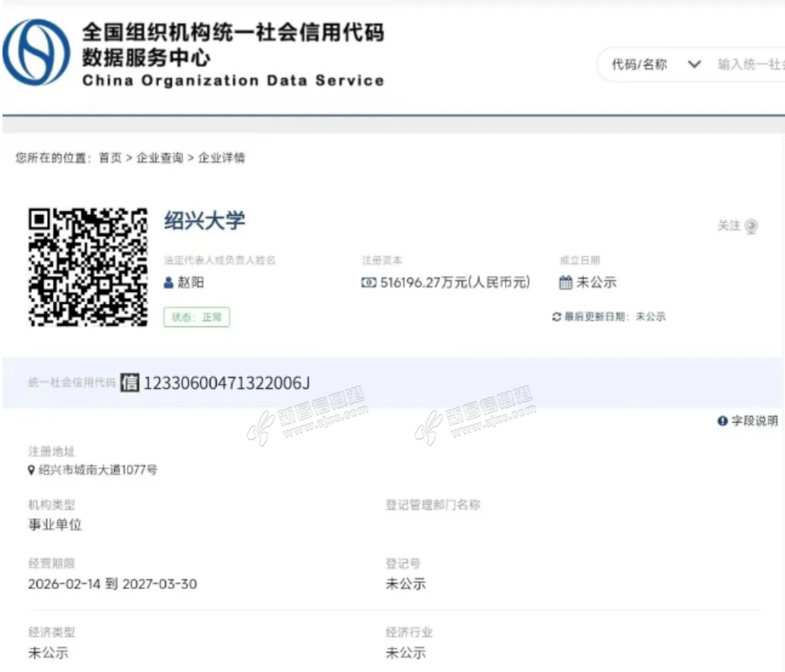Click 企业详情 breadcrumb item
The height and width of the screenshot is (672, 785).
(221, 158)
